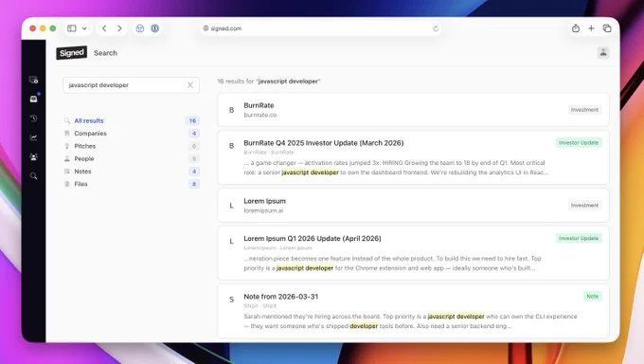Open the history clock icon in sidebar
This screenshot has height=364, width=644.
34,118
